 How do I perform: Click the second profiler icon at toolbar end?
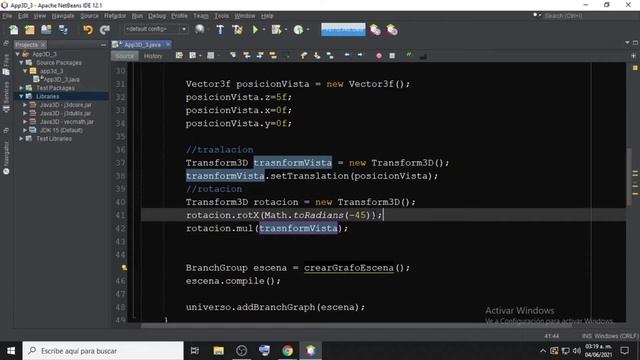coord(392,30)
